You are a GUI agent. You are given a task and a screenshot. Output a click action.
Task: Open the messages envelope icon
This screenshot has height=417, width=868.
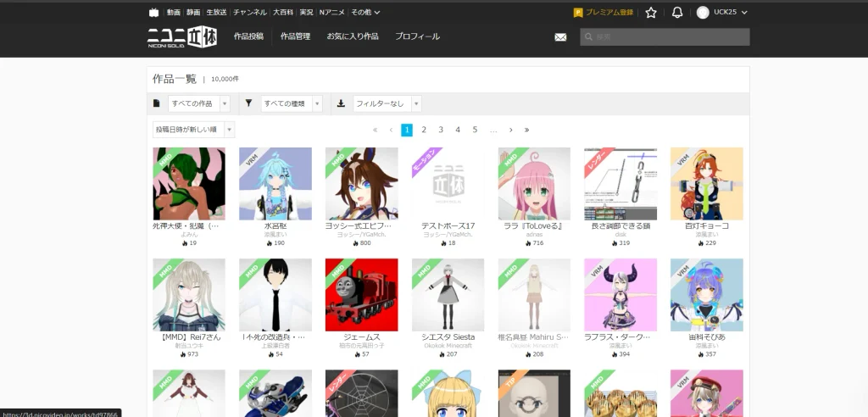click(x=560, y=37)
